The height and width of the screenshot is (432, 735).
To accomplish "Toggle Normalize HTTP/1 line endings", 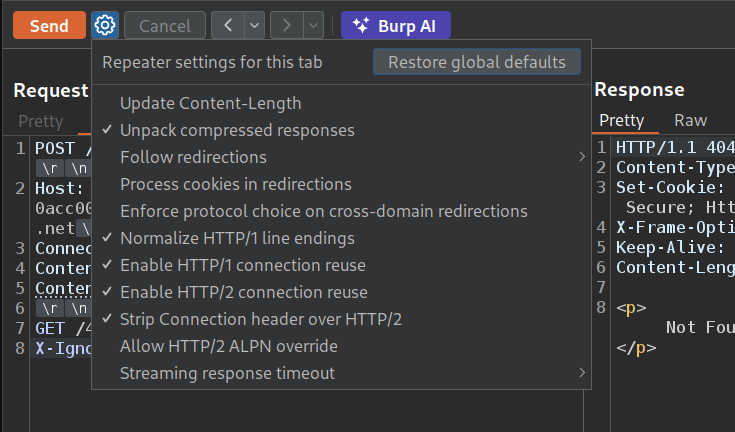I will (x=237, y=238).
